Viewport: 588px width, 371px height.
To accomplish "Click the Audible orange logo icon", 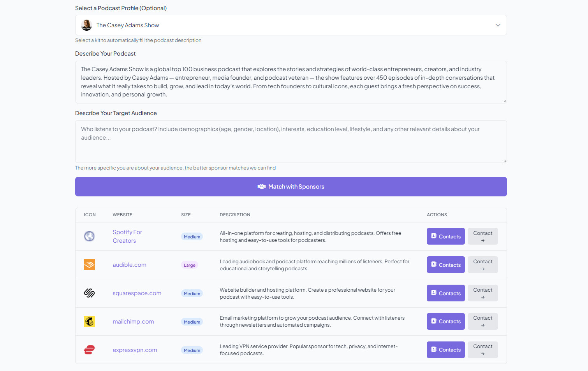I will tap(89, 265).
